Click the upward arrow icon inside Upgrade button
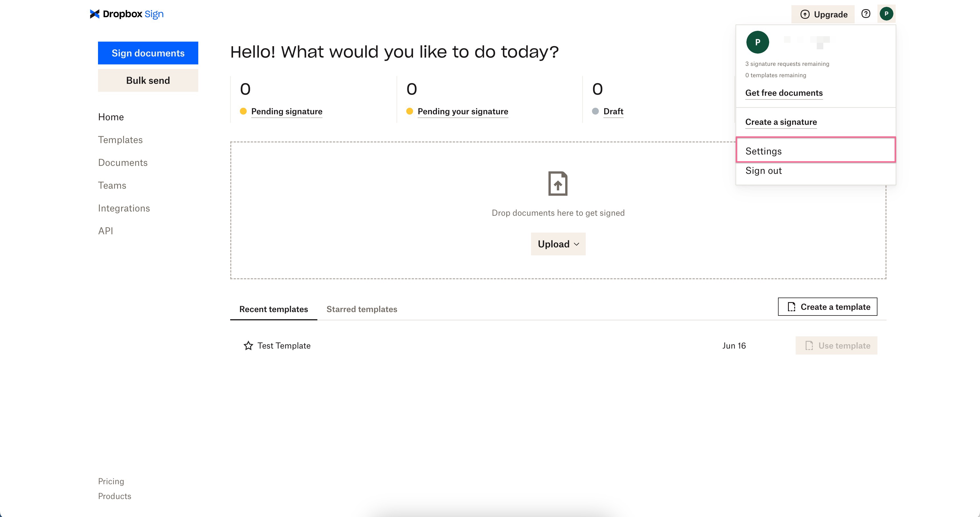This screenshot has width=980, height=517. [x=805, y=14]
